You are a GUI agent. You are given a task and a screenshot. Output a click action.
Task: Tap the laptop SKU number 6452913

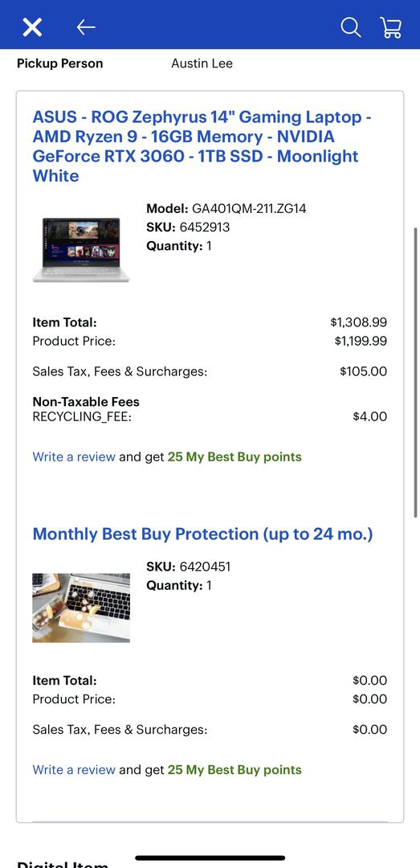[204, 227]
